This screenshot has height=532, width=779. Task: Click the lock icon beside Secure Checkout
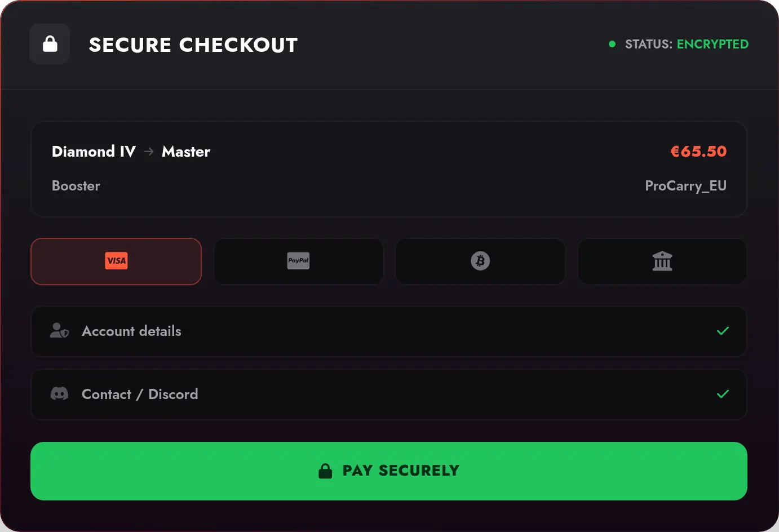pos(50,44)
